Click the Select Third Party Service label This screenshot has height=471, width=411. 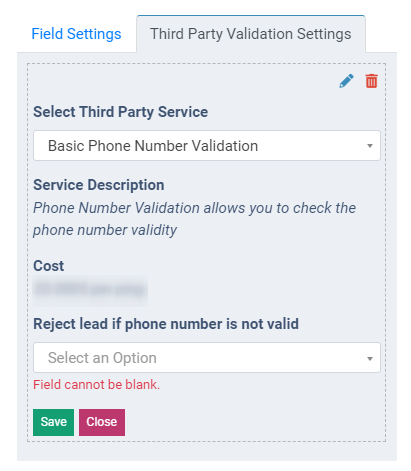click(x=120, y=112)
